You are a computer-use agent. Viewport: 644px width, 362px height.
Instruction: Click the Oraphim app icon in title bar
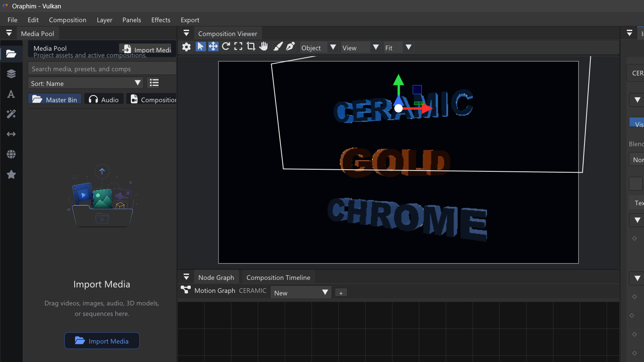point(5,6)
